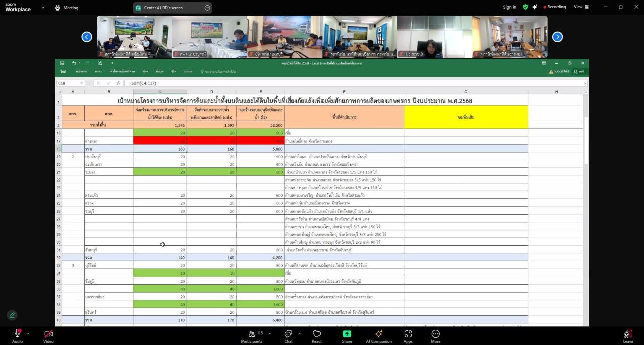Click the green encryption shield icon
This screenshot has height=345, width=644.
(525, 7)
